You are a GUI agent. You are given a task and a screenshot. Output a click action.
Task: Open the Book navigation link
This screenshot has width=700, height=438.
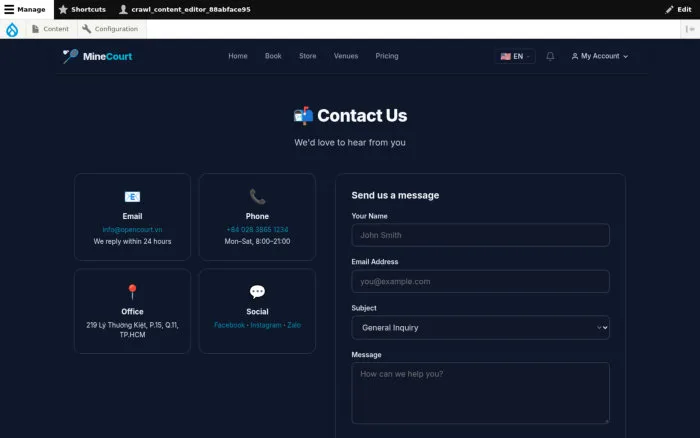pos(273,56)
